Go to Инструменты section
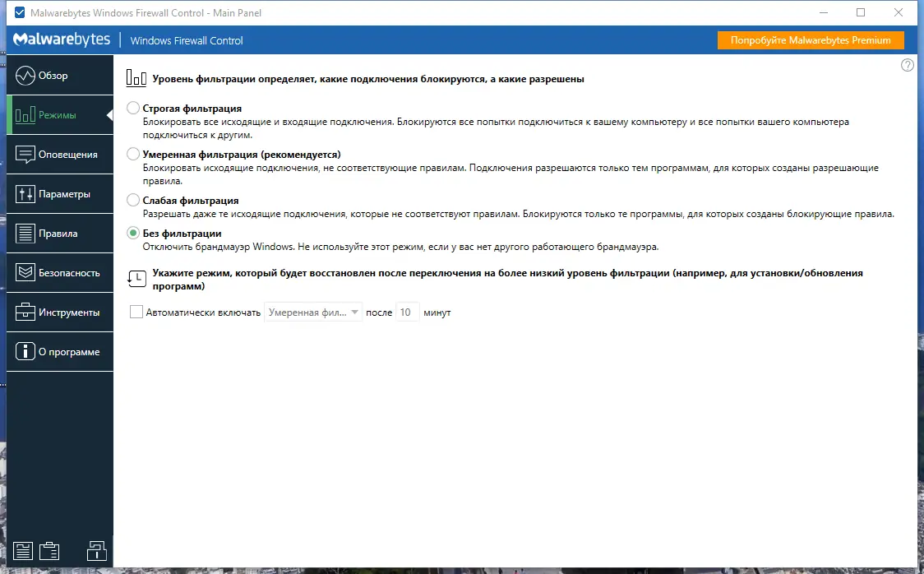This screenshot has height=574, width=924. click(60, 312)
